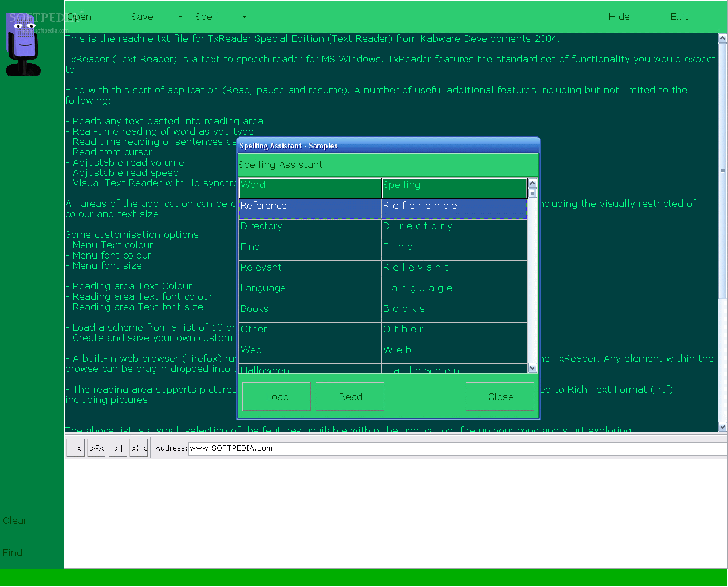The image size is (728, 587).
Task: Click the word list scrollbar thumb
Action: (533, 193)
